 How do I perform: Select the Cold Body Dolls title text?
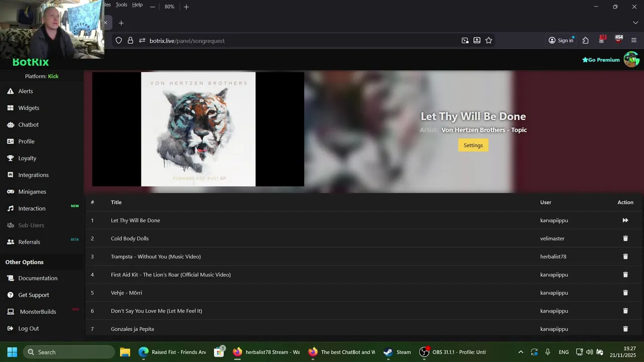coord(130,238)
